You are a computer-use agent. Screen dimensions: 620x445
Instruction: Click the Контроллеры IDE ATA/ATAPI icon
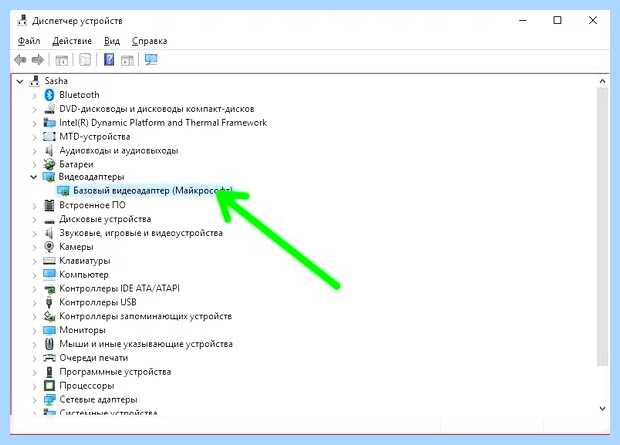(49, 289)
